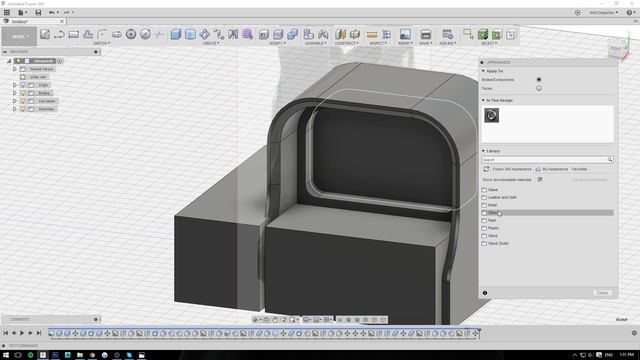Open the CREATE dropdown menu
Viewport: 640px width, 360px height.
point(211,43)
